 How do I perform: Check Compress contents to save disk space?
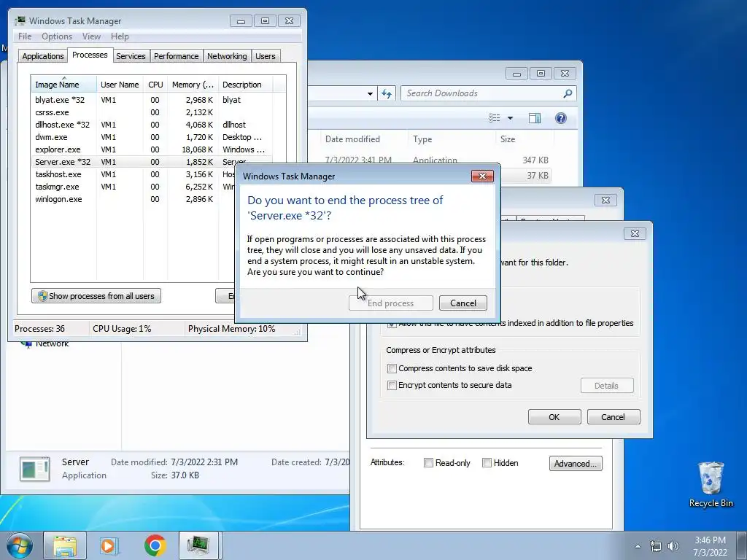click(392, 368)
